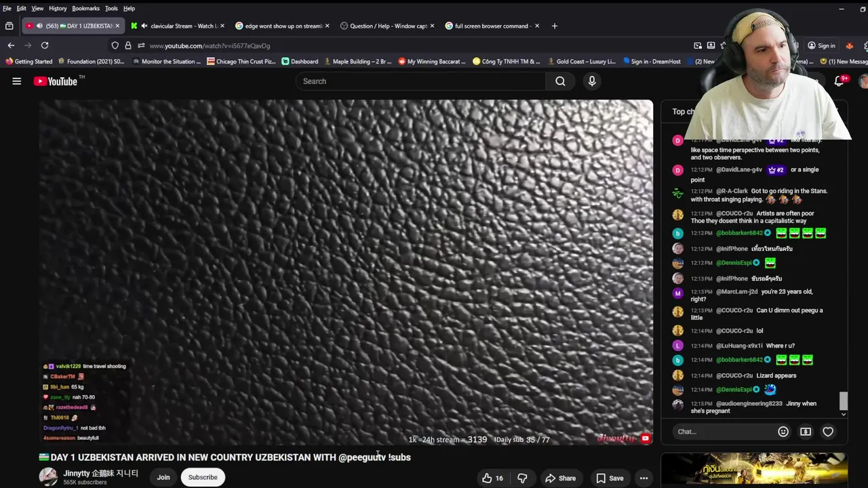Mute audio on clavicular Stream tab

click(x=144, y=26)
